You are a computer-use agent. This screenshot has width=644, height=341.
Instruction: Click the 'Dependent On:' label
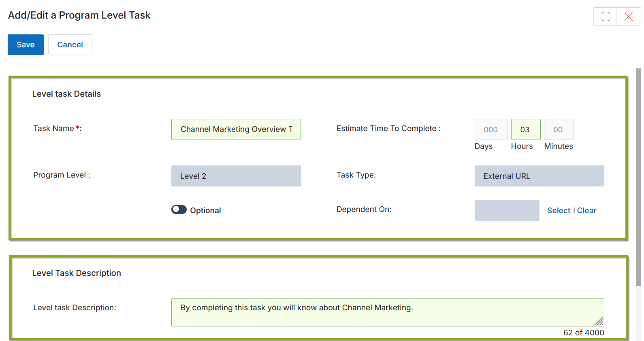364,209
